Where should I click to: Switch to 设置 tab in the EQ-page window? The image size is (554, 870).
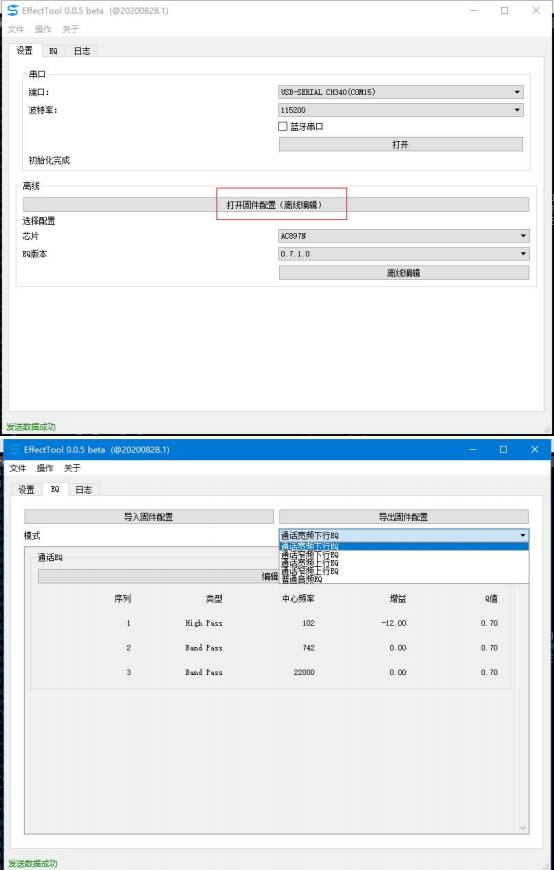pyautogui.click(x=26, y=490)
